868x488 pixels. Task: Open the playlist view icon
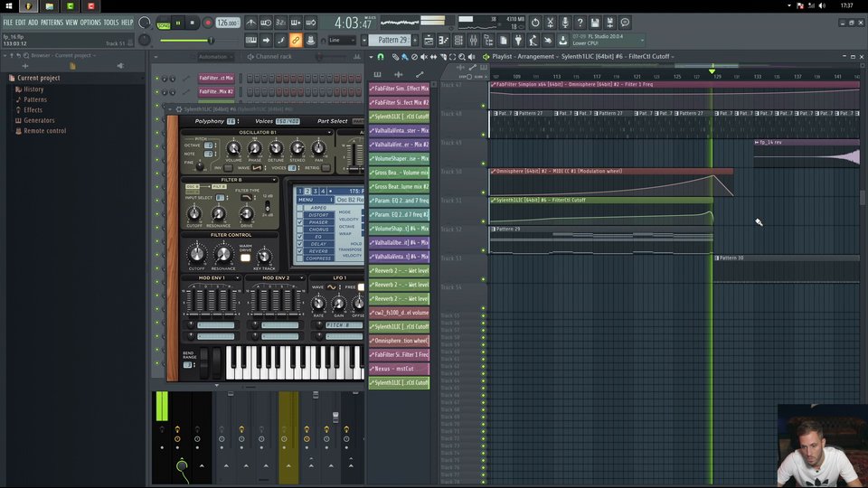click(429, 40)
